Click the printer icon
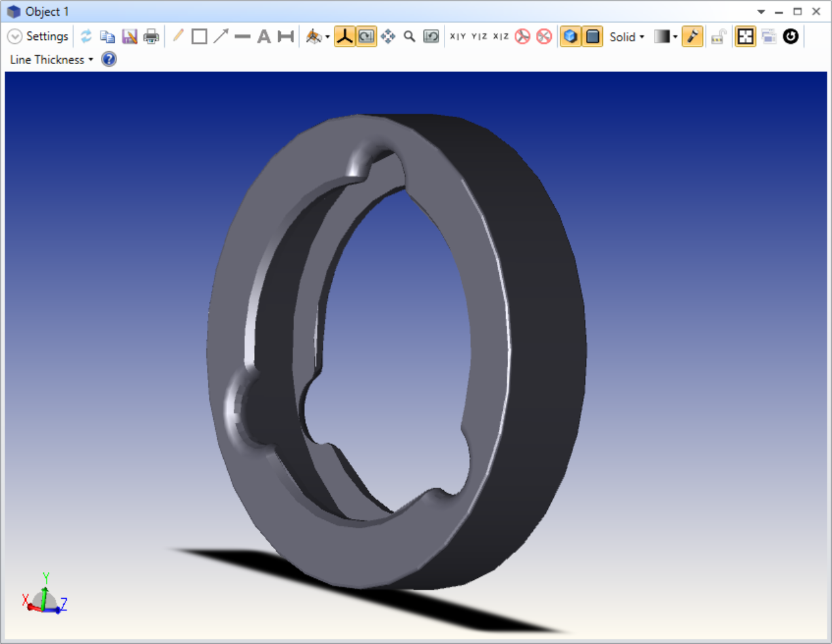The height and width of the screenshot is (644, 832). (151, 37)
